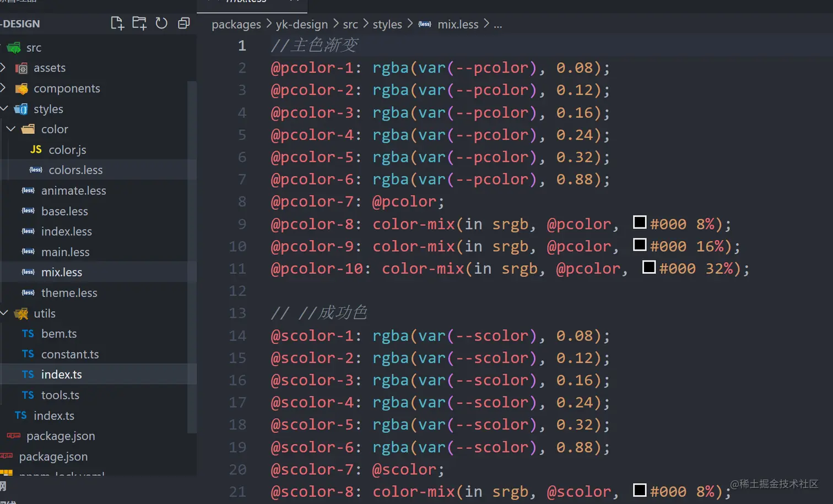Image resolution: width=833 pixels, height=504 pixels.
Task: Click the packages breadcrumb segment
Action: (236, 24)
